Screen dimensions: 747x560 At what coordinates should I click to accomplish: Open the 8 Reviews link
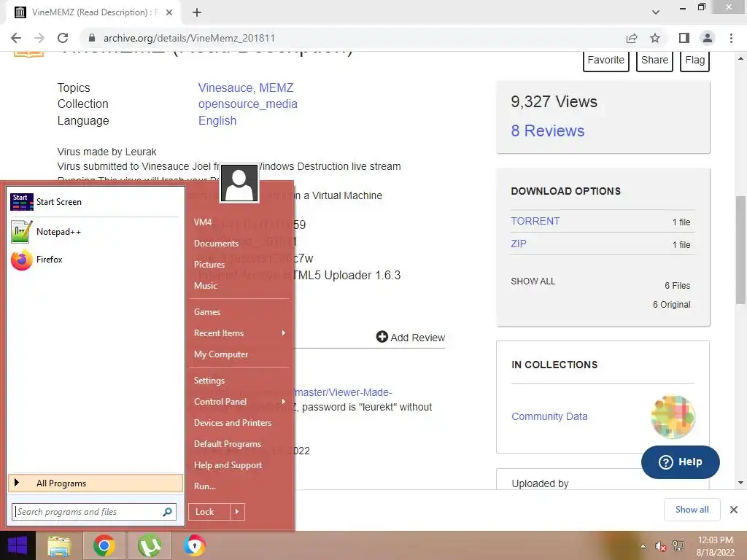click(x=548, y=131)
